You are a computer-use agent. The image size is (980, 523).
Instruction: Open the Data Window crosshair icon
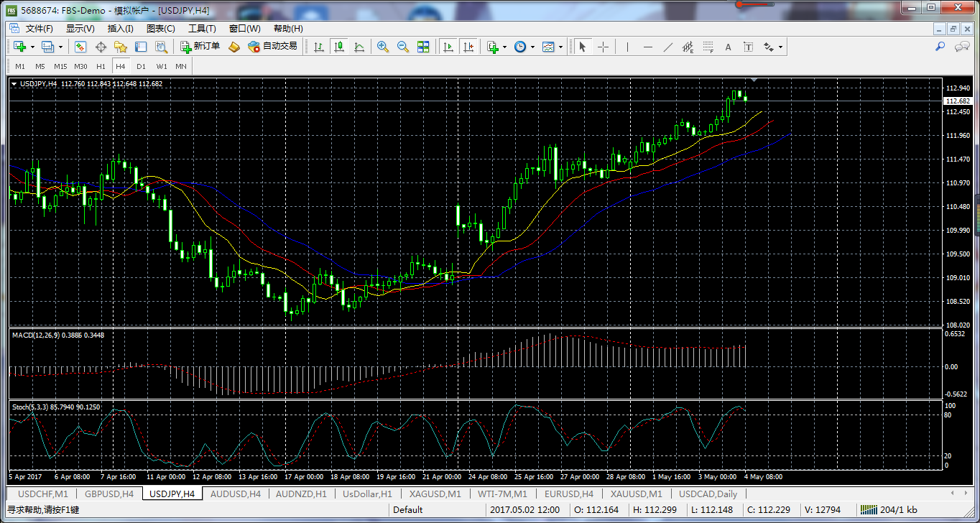[101, 47]
